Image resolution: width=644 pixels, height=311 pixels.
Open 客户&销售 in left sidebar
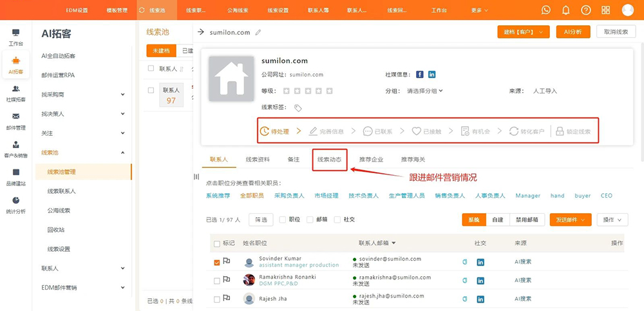click(15, 149)
